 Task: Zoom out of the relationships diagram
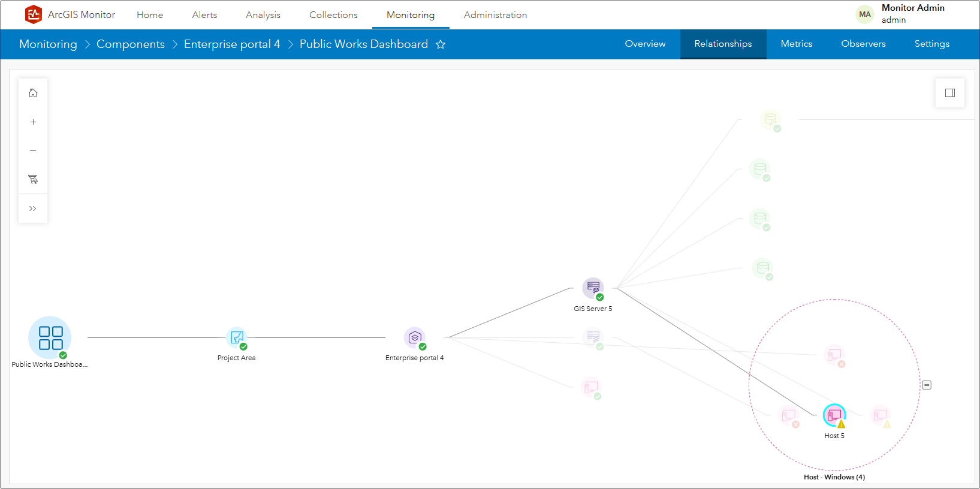click(x=33, y=150)
